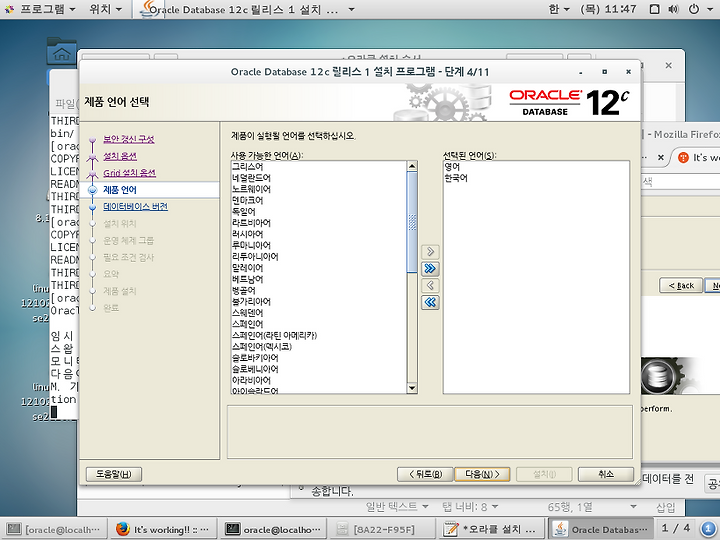Open Oracle Database app menu in top bar

click(248, 9)
